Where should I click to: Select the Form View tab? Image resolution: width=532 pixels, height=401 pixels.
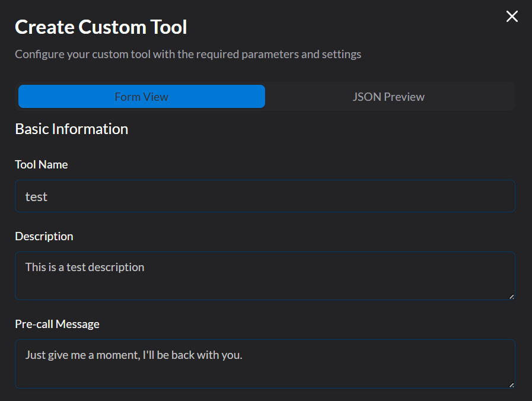click(142, 97)
